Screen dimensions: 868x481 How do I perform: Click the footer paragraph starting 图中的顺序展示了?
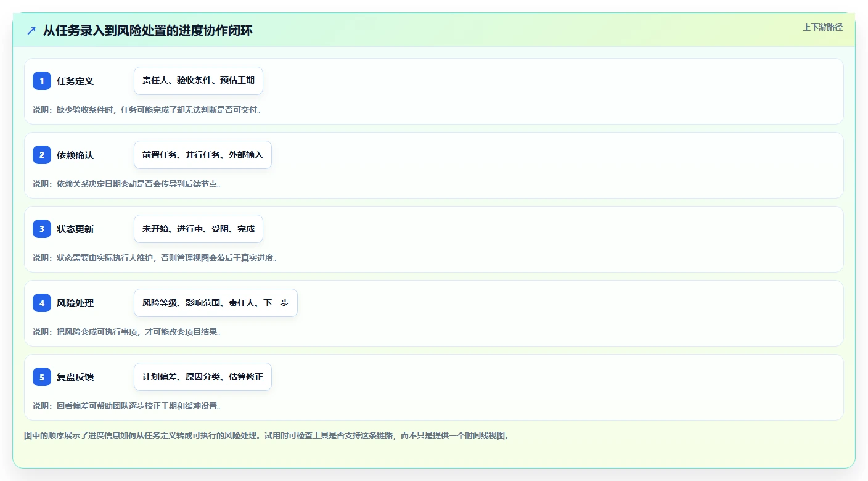pos(267,435)
